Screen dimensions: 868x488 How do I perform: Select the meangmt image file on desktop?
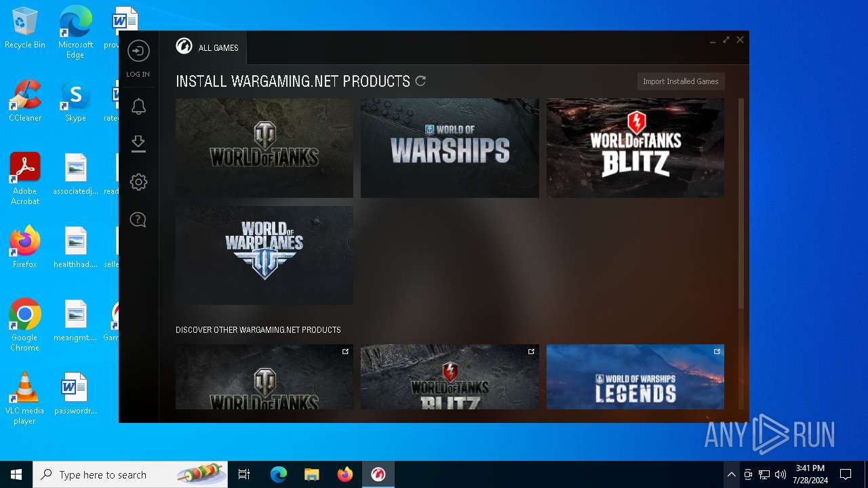[75, 321]
